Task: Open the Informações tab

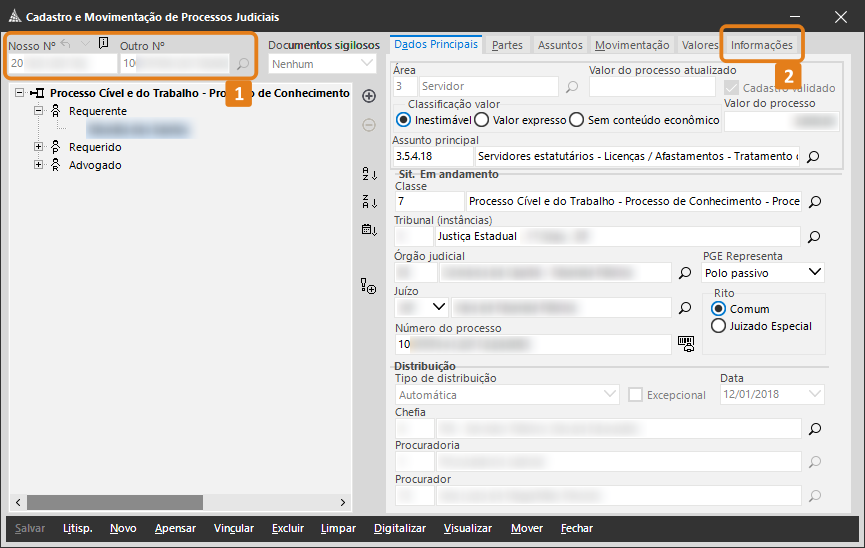Action: 761,45
